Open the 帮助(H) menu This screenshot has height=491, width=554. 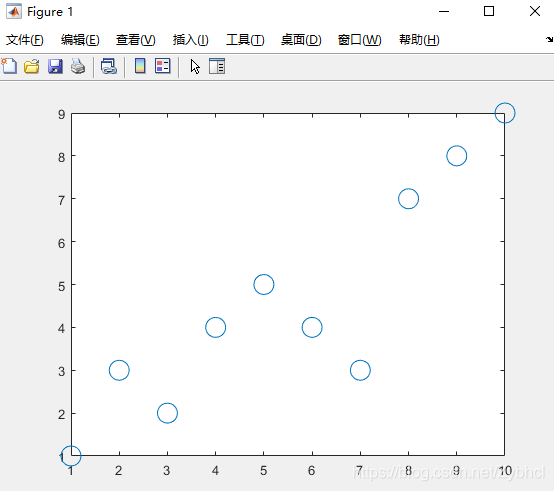(419, 40)
